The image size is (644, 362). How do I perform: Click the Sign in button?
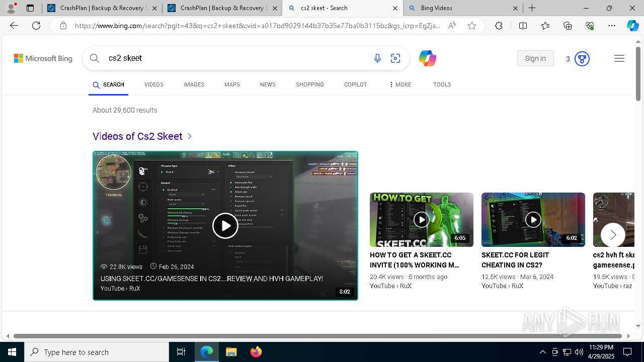tap(535, 58)
